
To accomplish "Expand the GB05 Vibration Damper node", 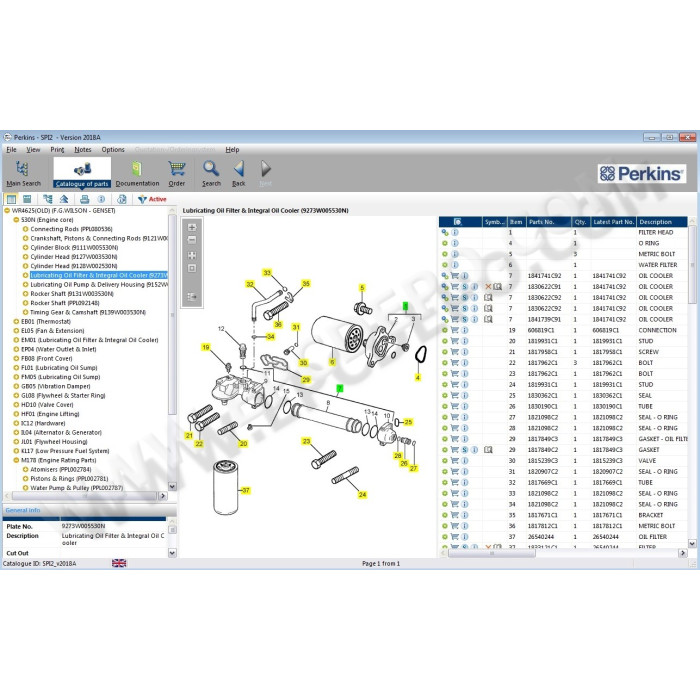I will 16,386.
